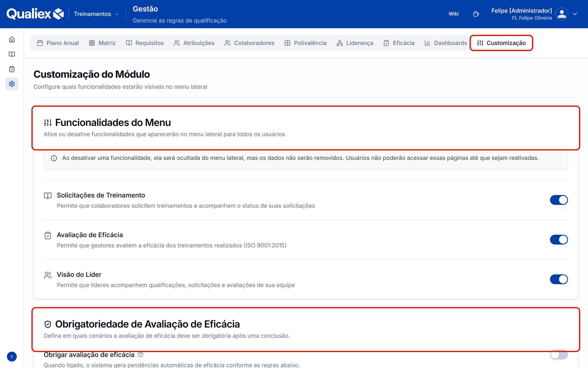The image size is (588, 368).
Task: Open the Treinamentos module dropdown
Action: [x=96, y=14]
